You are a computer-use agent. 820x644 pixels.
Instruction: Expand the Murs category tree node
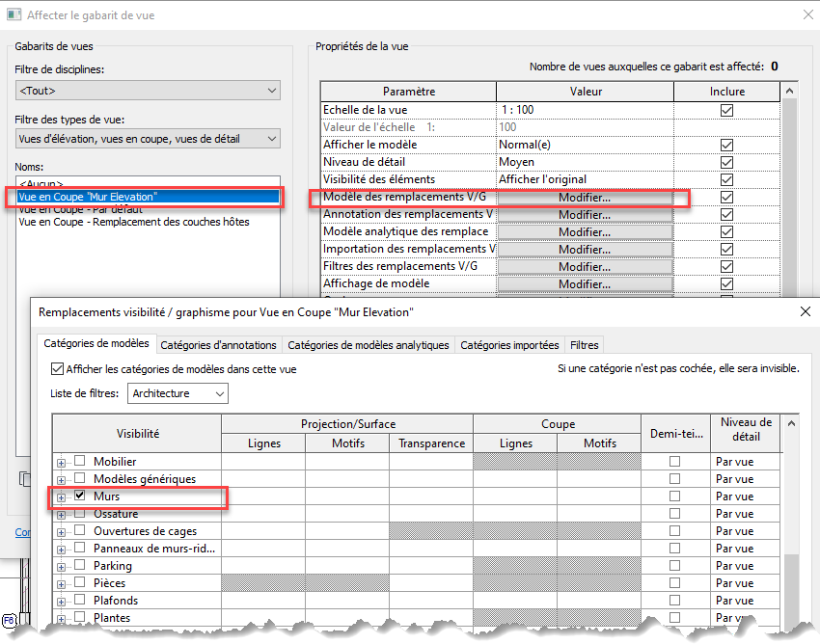[x=62, y=496]
